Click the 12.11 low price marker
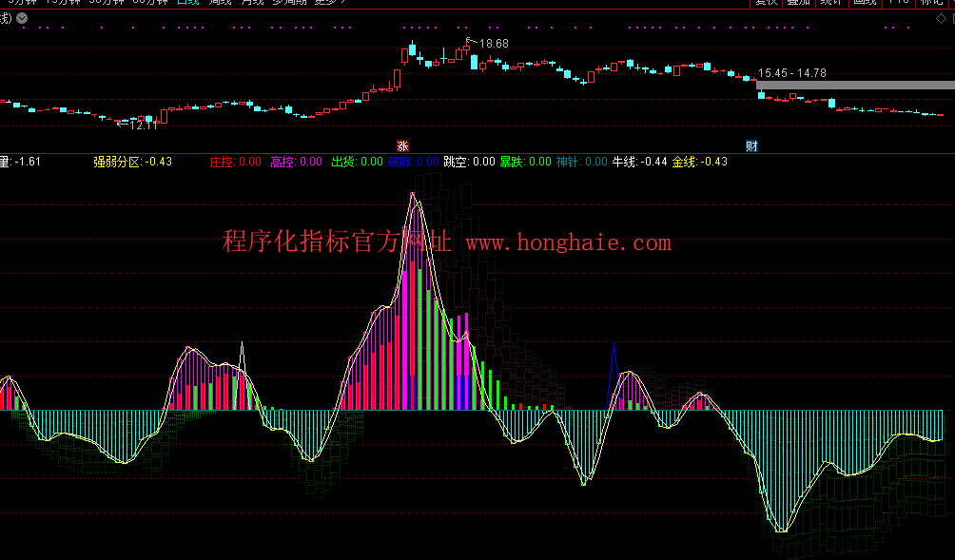 pos(143,125)
